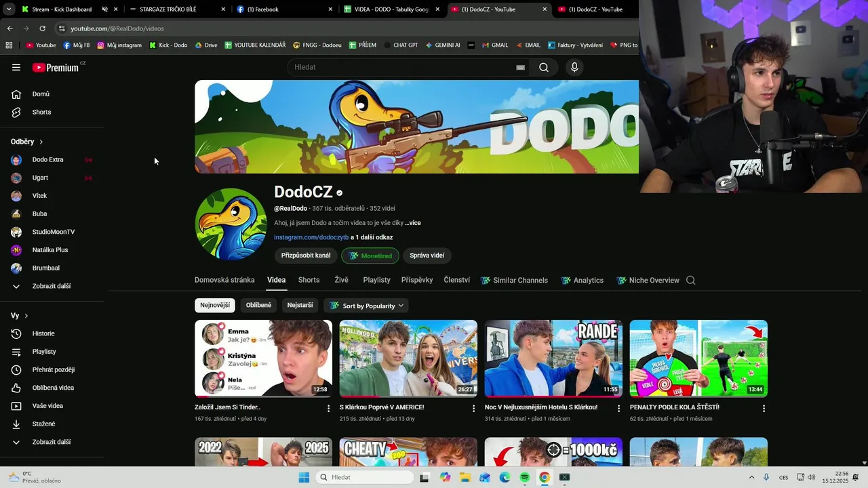Open Sort by Popularity dropdown

[x=366, y=306]
